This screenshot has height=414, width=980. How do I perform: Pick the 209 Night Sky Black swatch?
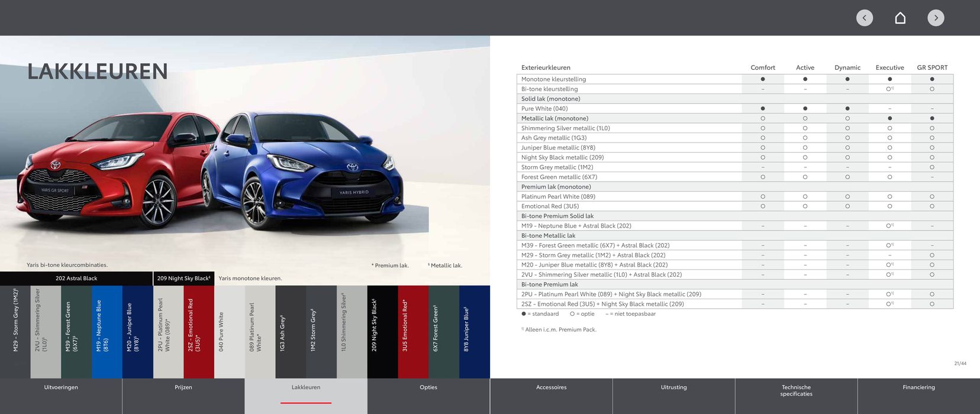(x=382, y=331)
